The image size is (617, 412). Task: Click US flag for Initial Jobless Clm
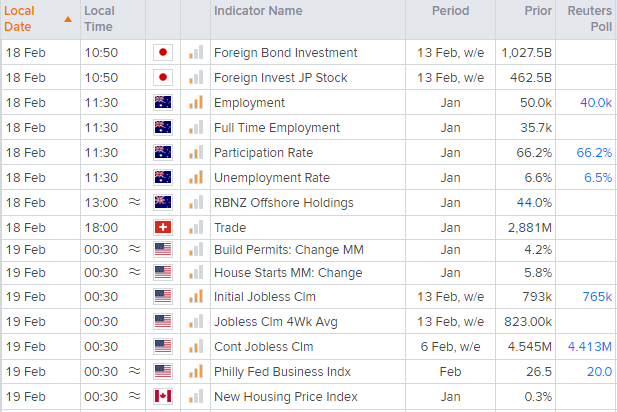coord(163,297)
